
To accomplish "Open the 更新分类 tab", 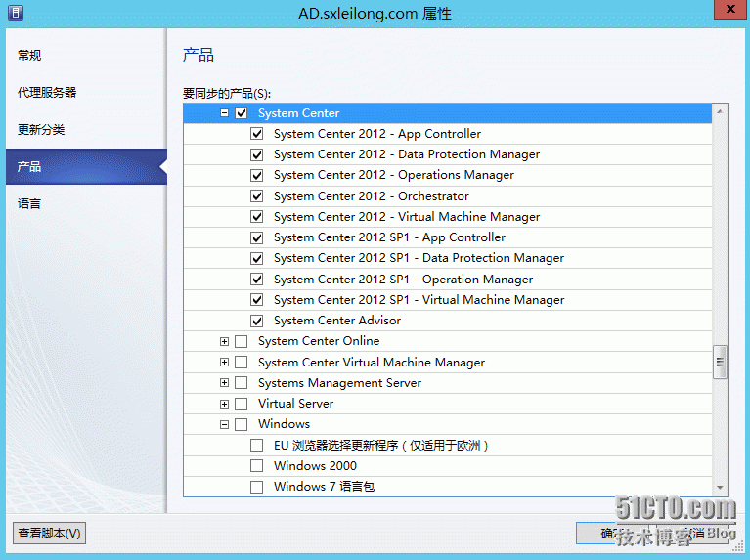I will [41, 130].
